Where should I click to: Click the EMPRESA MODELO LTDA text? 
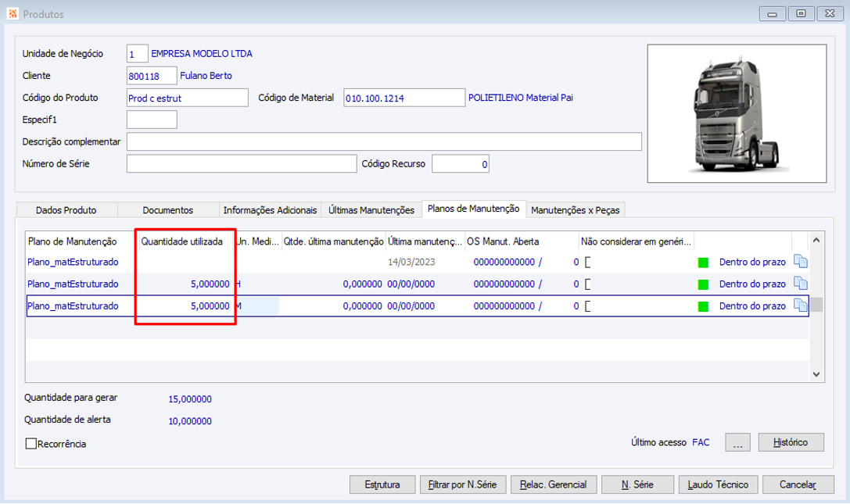pyautogui.click(x=202, y=54)
